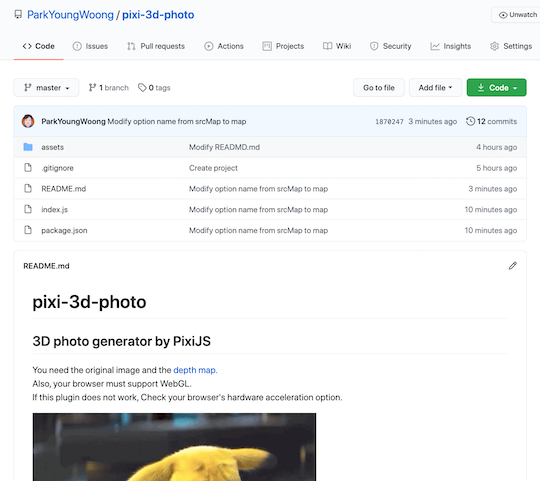Open the commit message on the index.js row
Image resolution: width=540 pixels, height=481 pixels.
pos(258,210)
